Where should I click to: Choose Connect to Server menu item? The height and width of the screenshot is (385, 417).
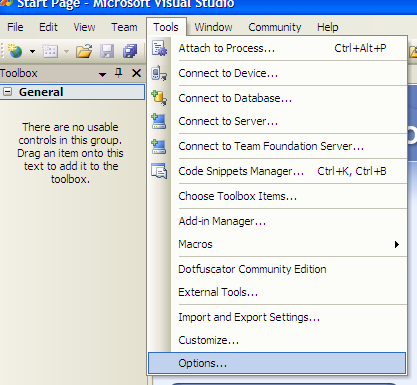pos(277,121)
